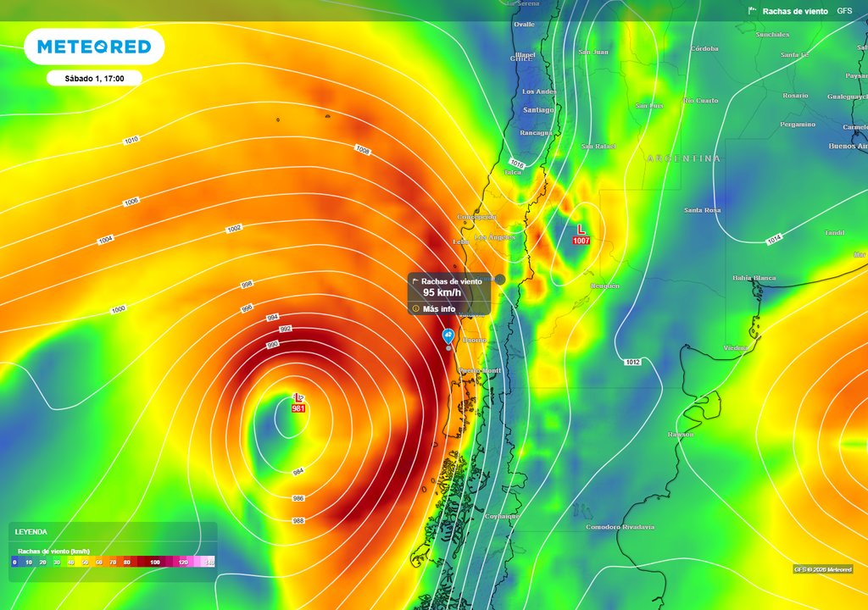This screenshot has width=868, height=610.
Task: Click the wind flag icon inside the tooltip
Action: click(x=415, y=281)
